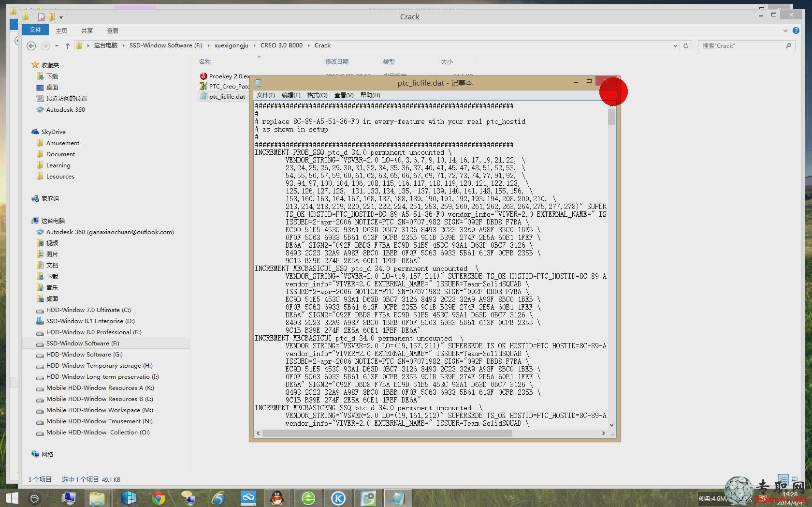The height and width of the screenshot is (507, 812).
Task: Click 这台电脑 breadcrumb in address bar
Action: click(105, 45)
